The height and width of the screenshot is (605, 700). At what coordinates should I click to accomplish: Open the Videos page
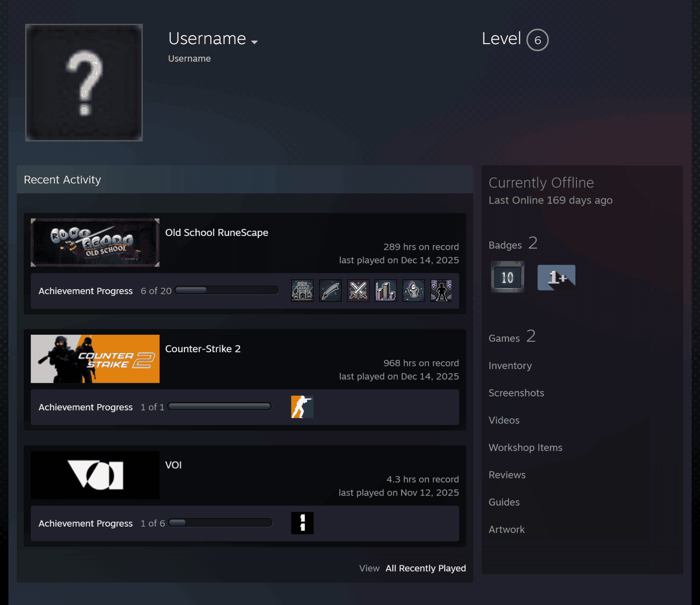point(504,420)
